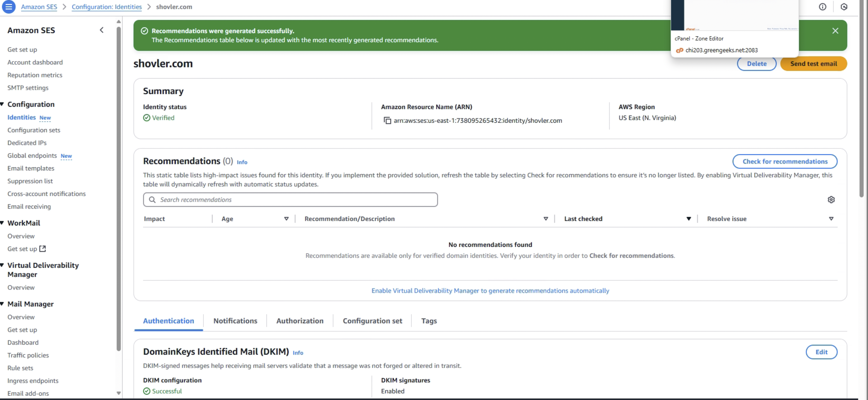Open Enable Virtual Deliverability Manager link

click(490, 291)
